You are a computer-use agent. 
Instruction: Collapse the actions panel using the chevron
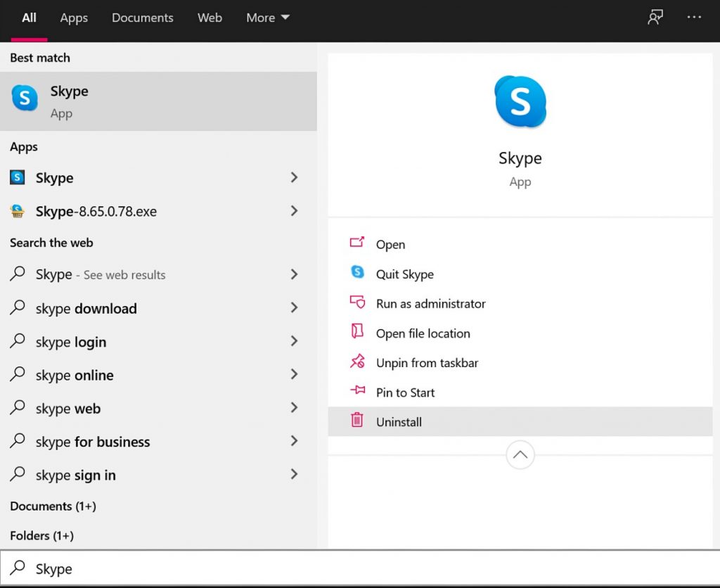point(520,455)
